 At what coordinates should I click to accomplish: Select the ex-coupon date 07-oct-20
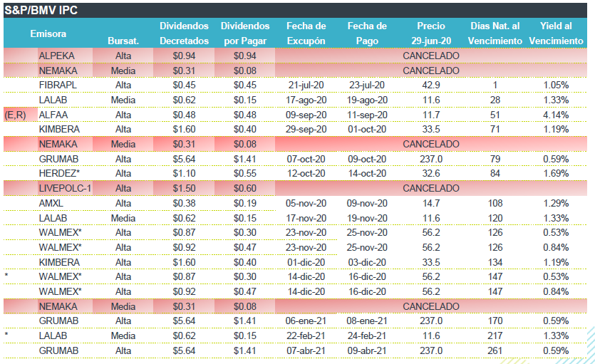306,159
